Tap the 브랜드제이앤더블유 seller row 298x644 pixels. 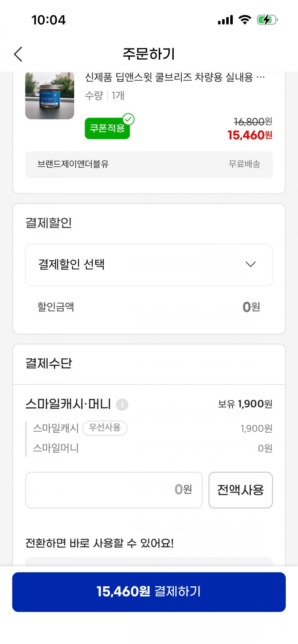click(149, 165)
